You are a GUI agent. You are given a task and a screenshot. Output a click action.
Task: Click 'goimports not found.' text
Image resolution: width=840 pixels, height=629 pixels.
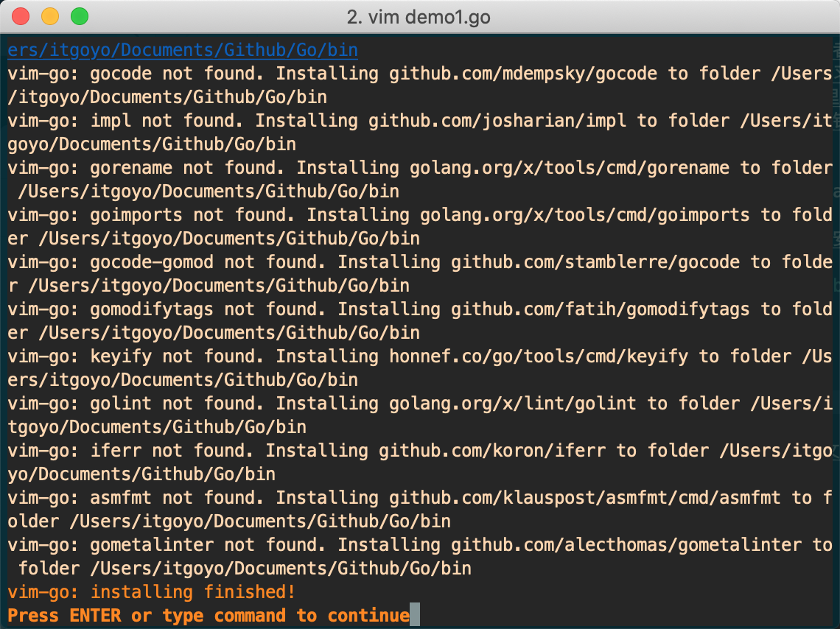(x=192, y=214)
